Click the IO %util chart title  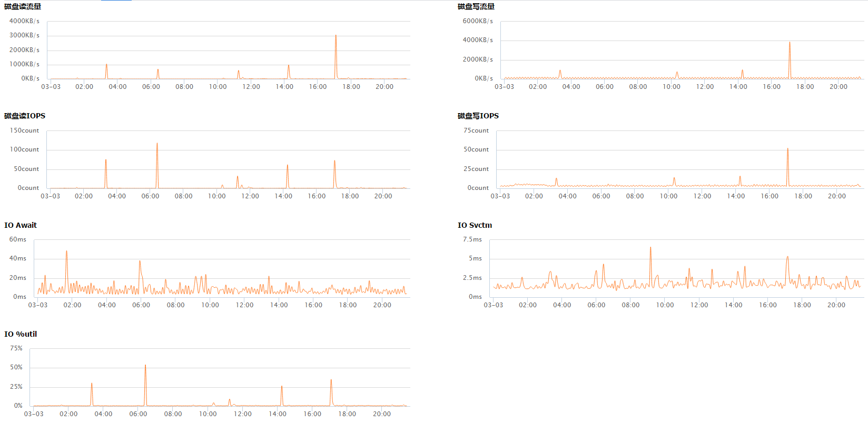[21, 334]
